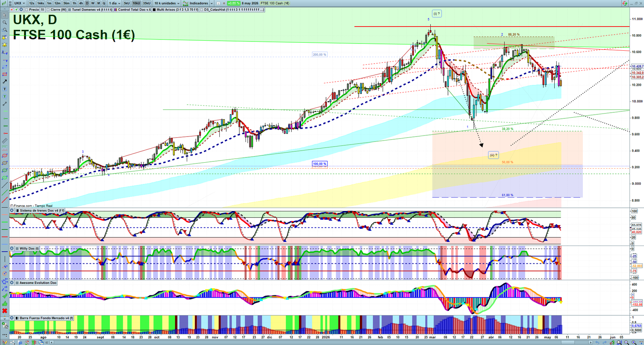Toggle the DS_CotasHist indicator checkbox
644x345 pixels.
click(x=202, y=10)
